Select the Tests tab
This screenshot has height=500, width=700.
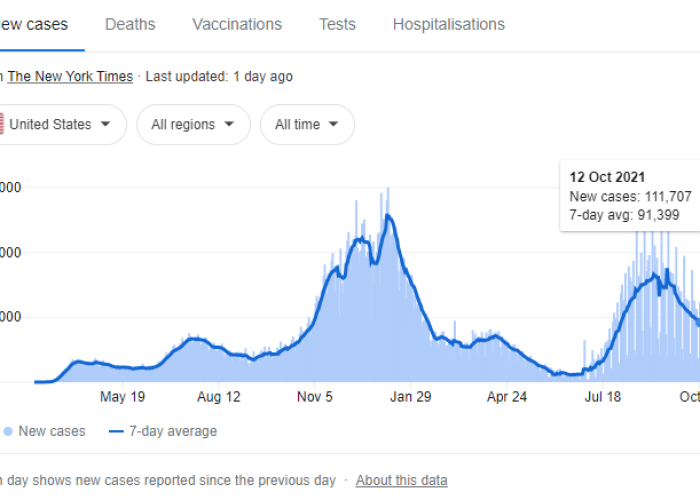click(337, 24)
